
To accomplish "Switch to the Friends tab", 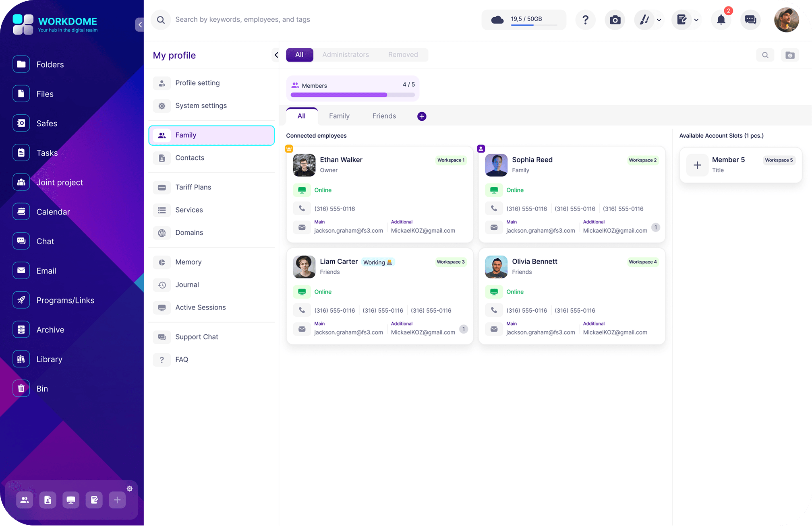I will (384, 116).
